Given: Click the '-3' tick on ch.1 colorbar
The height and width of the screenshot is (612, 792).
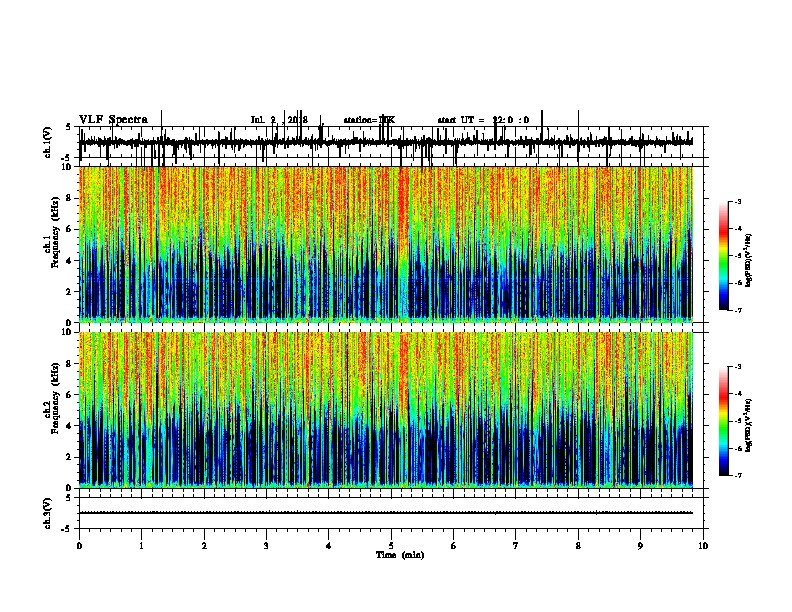Looking at the screenshot, I should coord(738,202).
